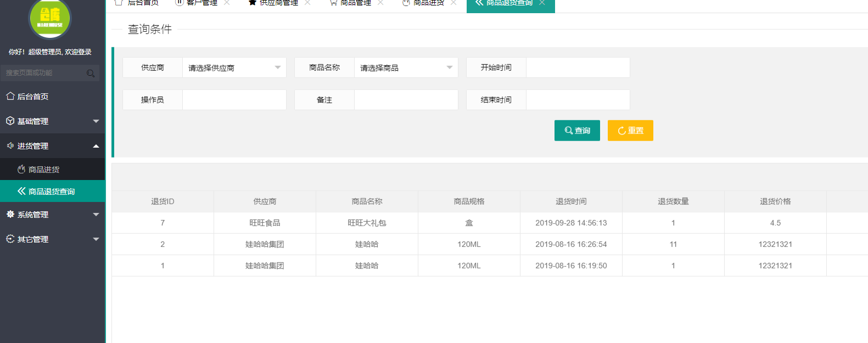The image size is (868, 343).
Task: Click the 4.5 price cell
Action: pos(775,223)
